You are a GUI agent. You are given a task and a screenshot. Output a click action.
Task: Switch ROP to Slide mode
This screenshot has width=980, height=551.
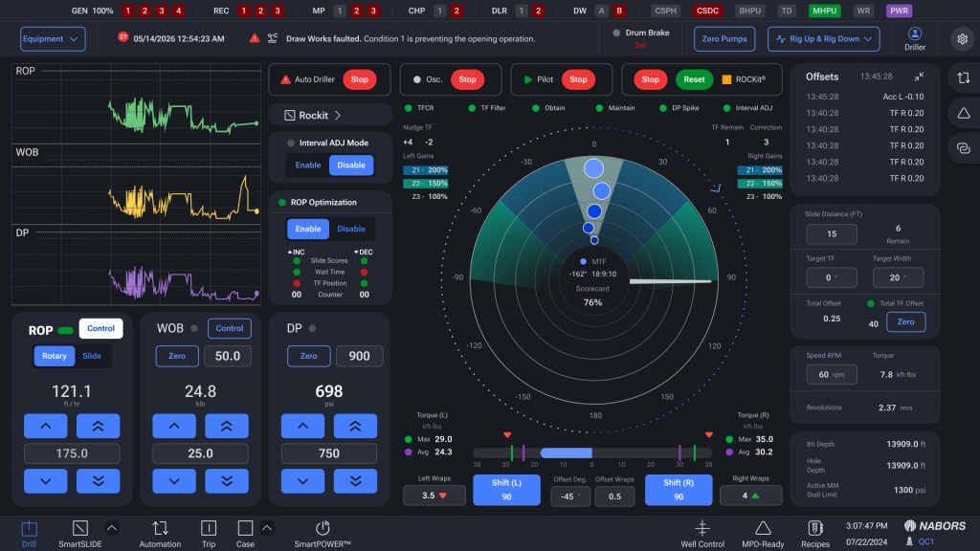(x=92, y=356)
